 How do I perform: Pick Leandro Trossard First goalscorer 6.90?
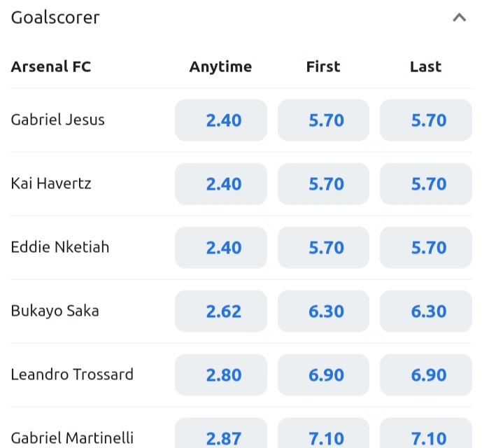(x=324, y=375)
